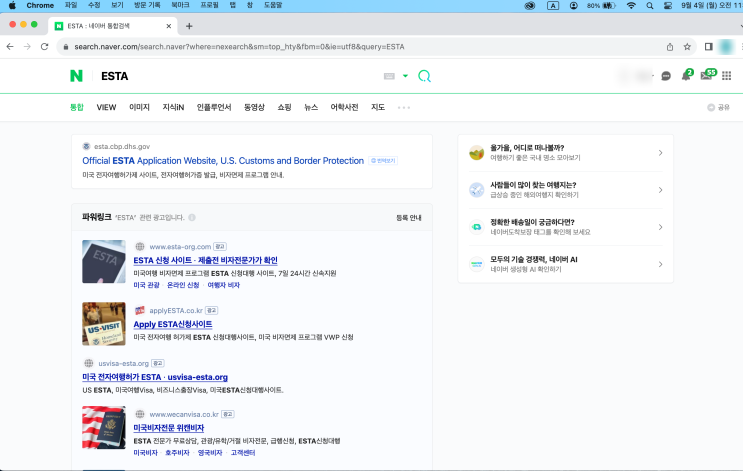Image resolution: width=743 pixels, height=471 pixels.
Task: Open 미국 전자여행허가 ESTA usvisa-esta.org link
Action: [155, 377]
